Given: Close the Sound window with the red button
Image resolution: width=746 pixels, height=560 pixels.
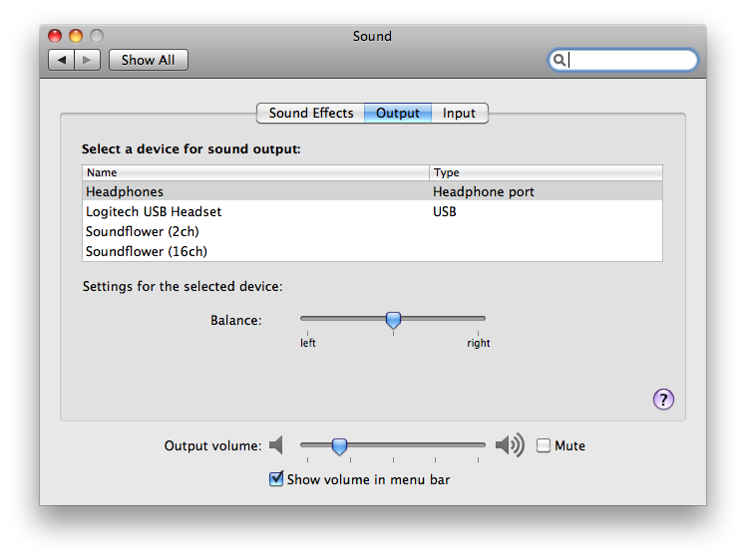Looking at the screenshot, I should (x=55, y=36).
